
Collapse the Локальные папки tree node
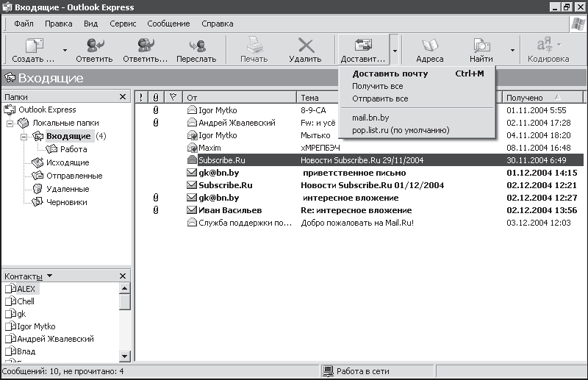(x=10, y=123)
